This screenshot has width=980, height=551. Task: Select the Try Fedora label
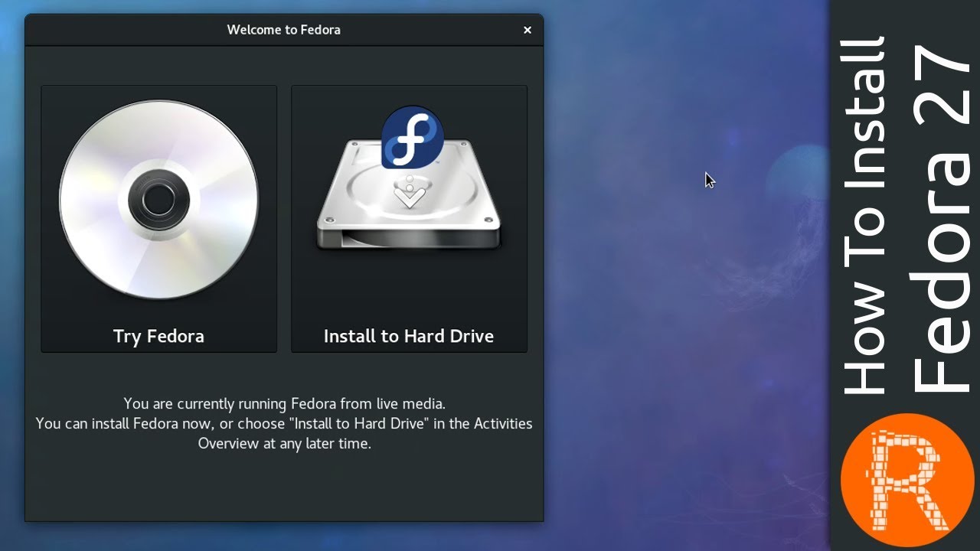(x=158, y=336)
